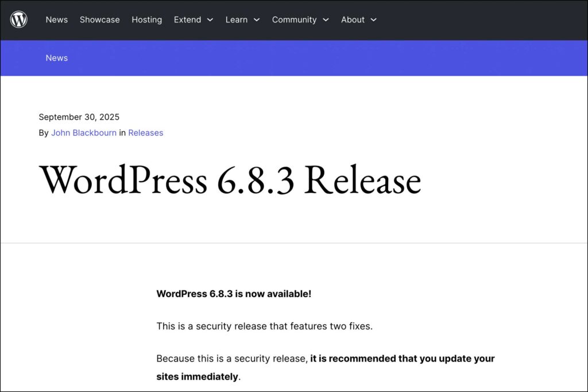Click the September 30, 2025 post date
Viewport: 588px width, 392px height.
pyautogui.click(x=79, y=117)
